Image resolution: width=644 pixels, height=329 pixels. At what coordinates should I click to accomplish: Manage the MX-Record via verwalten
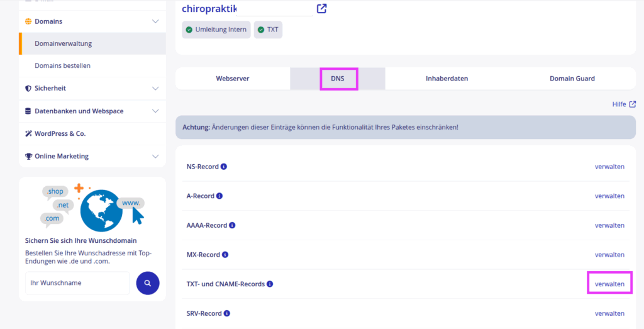[x=609, y=255]
